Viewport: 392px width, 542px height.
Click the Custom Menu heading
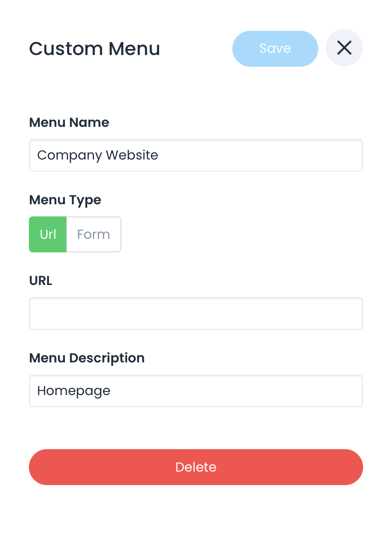click(94, 49)
